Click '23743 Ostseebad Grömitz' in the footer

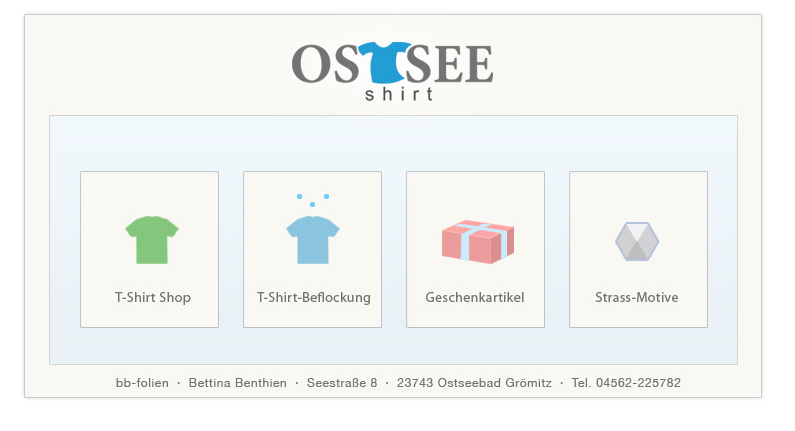(474, 383)
